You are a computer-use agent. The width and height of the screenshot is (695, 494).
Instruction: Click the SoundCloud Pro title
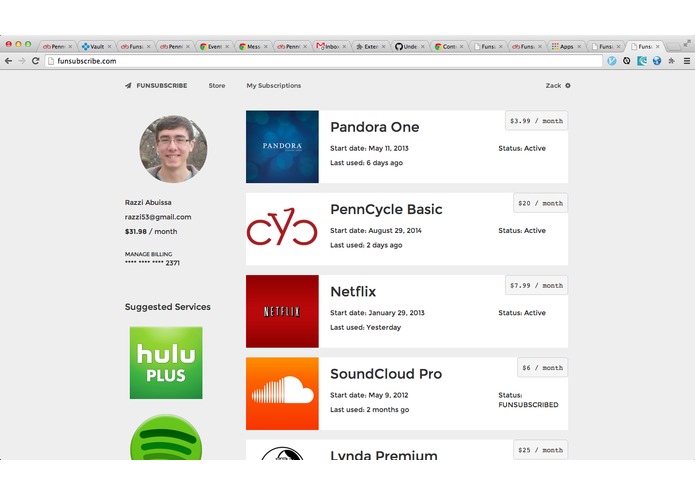(x=386, y=374)
